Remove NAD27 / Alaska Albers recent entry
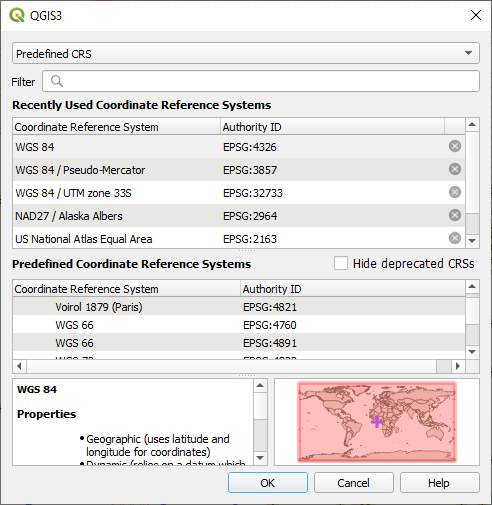Image resolution: width=492 pixels, height=505 pixels. point(455,215)
